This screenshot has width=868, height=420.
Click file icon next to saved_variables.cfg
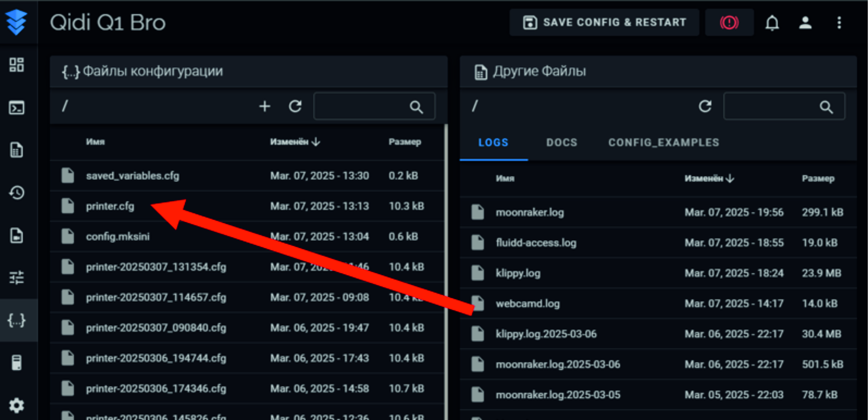pos(67,175)
